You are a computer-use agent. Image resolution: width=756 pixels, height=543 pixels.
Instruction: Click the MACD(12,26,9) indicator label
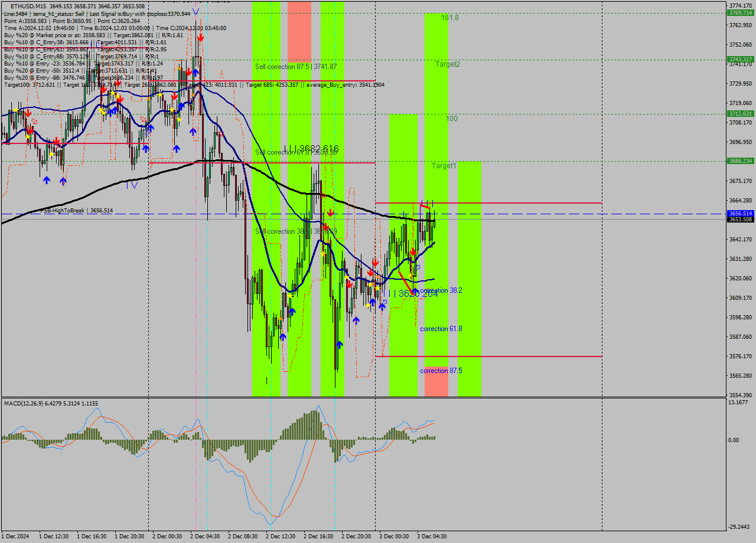coord(51,403)
